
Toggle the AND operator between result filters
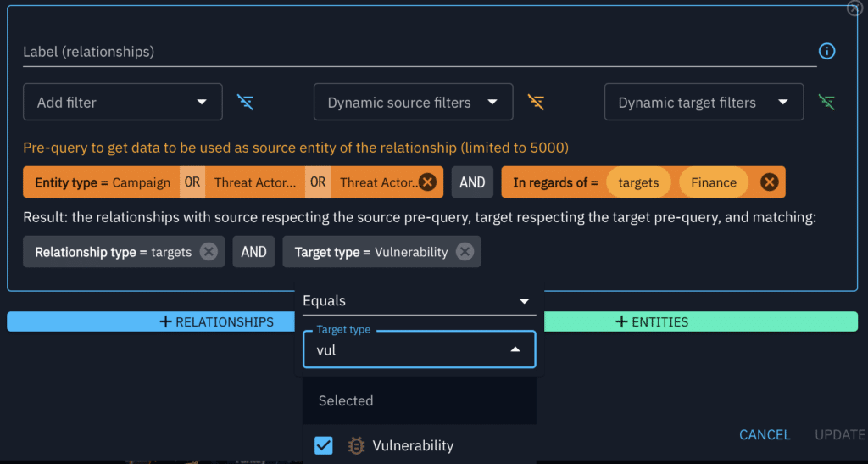253,252
